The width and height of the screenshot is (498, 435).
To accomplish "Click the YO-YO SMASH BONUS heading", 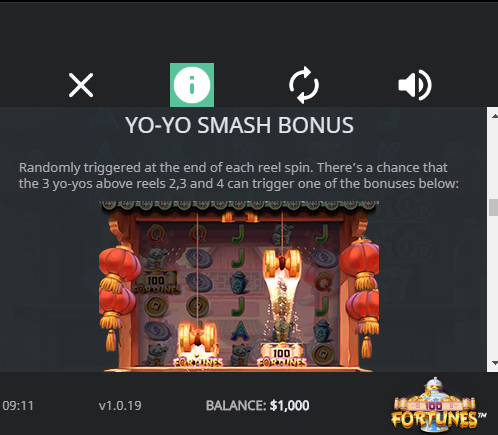I will click(x=239, y=125).
